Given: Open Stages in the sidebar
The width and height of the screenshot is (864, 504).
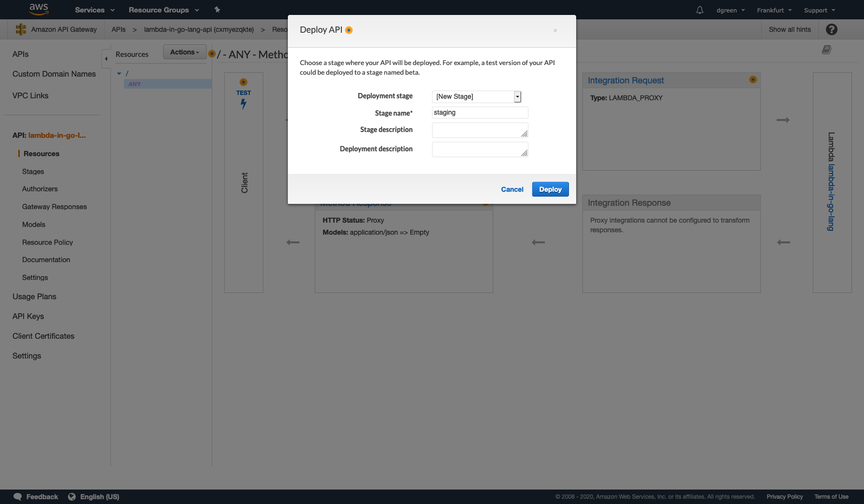Looking at the screenshot, I should 33,172.
